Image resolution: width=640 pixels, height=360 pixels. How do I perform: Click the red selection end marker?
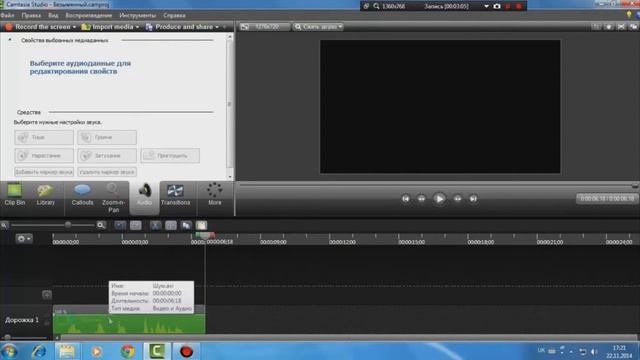pos(212,235)
